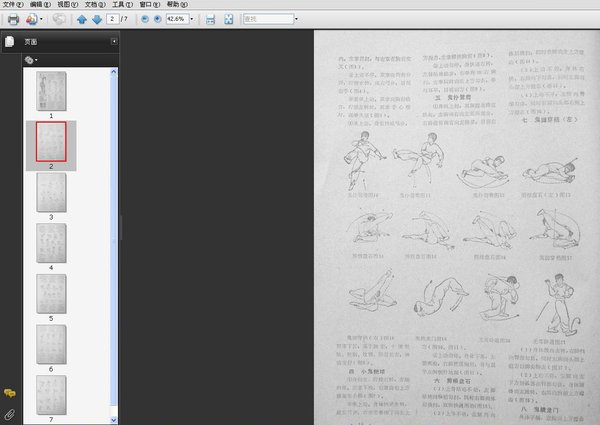The image size is (600, 425).
Task: Select page 3 thumbnail
Action: (51, 192)
